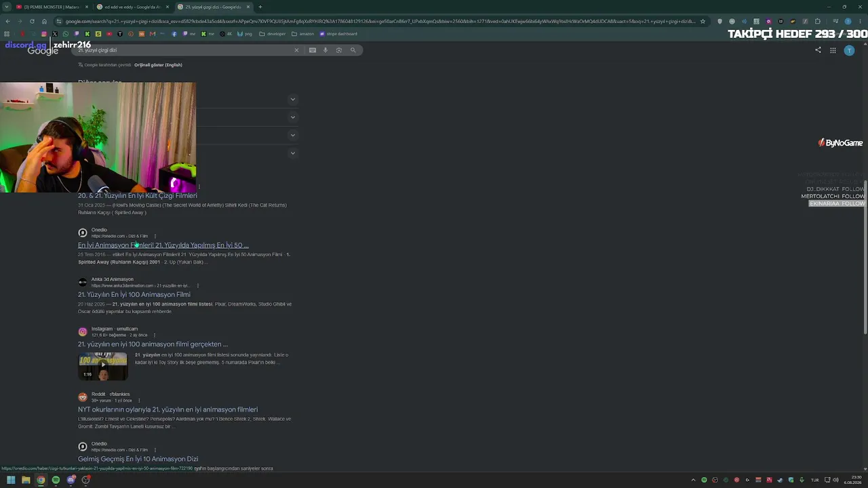
Task: Open Chrome three-dot menu
Action: (x=860, y=21)
